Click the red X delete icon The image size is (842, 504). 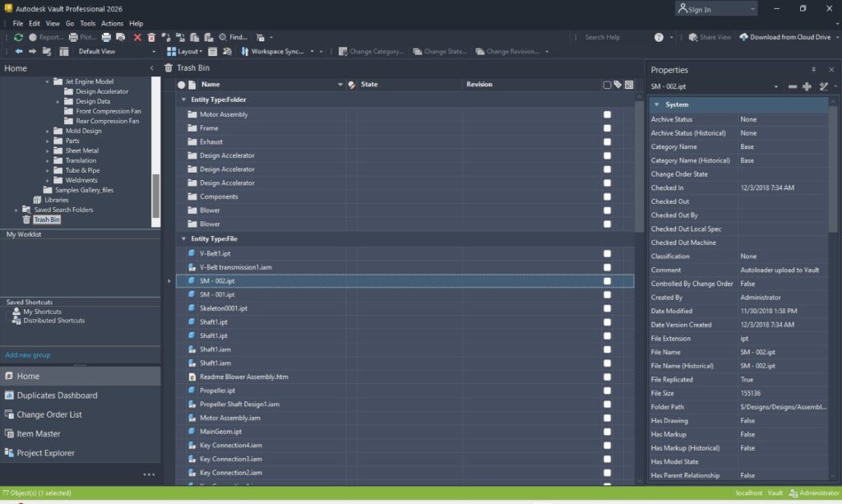click(x=137, y=37)
